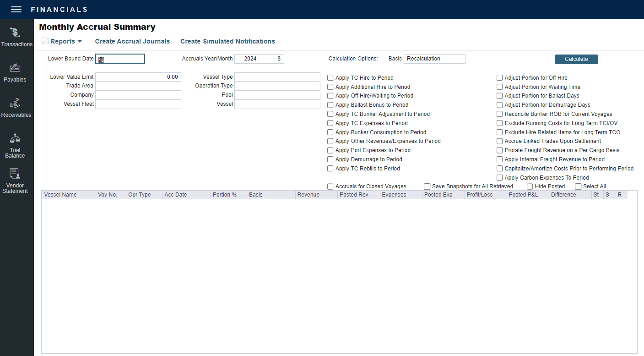Click the Difference column header
This screenshot has height=356, width=644.
tap(570, 195)
